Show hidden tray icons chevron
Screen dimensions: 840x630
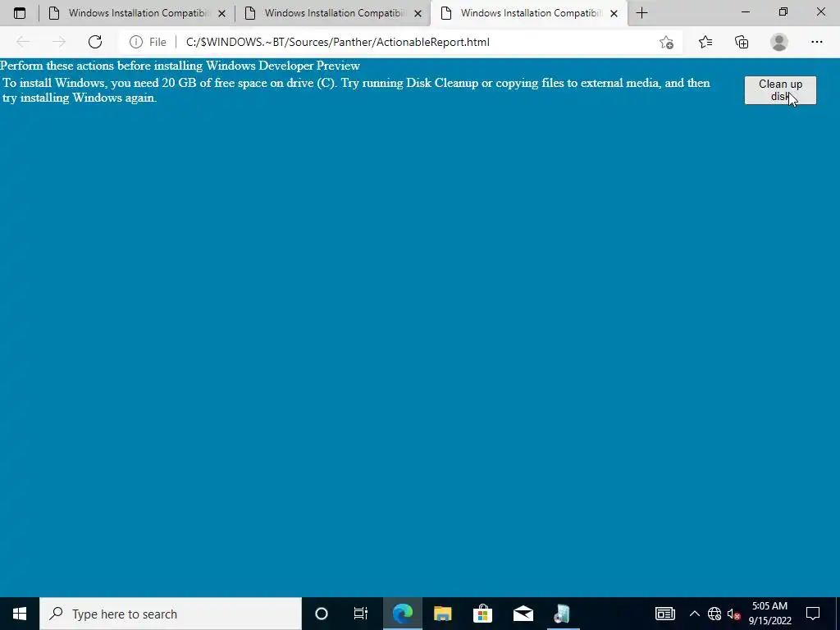coord(694,614)
